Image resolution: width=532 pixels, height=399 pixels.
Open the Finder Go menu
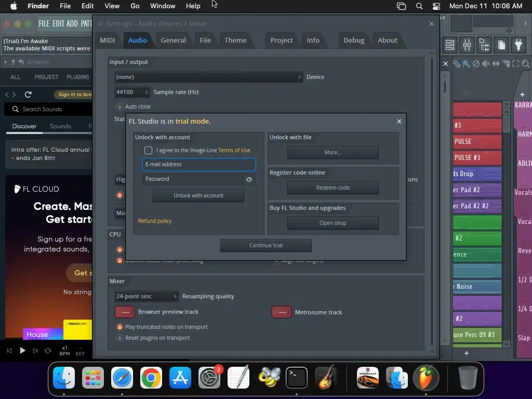click(x=135, y=6)
